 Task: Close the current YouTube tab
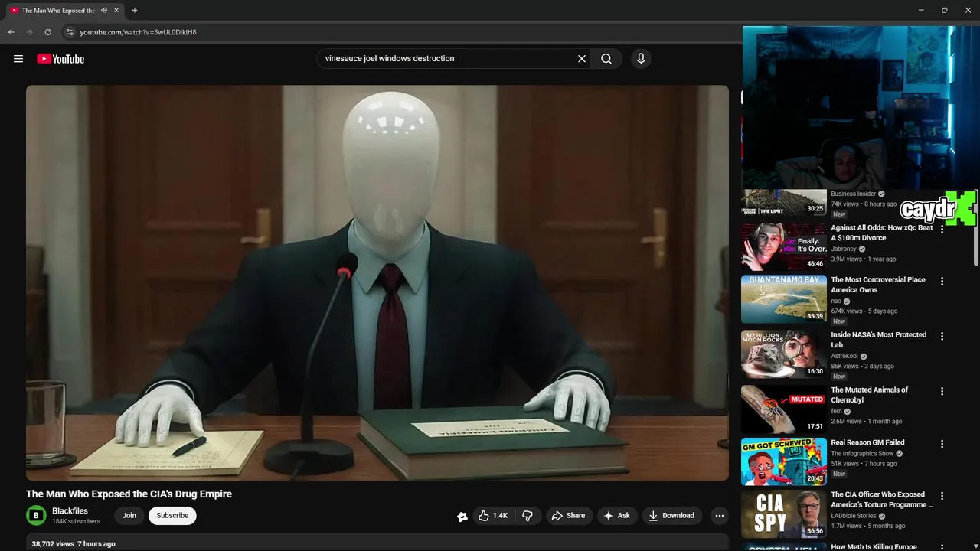click(116, 11)
